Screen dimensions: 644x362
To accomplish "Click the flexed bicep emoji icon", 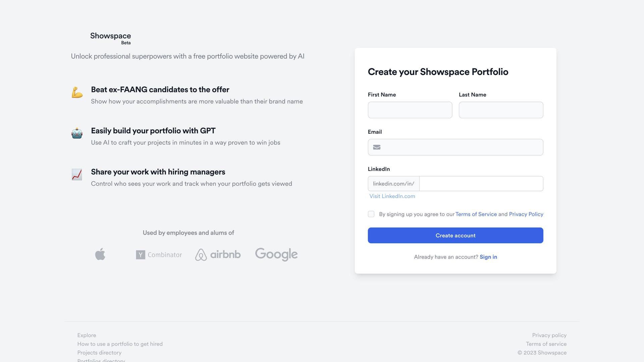I will pos(77,93).
